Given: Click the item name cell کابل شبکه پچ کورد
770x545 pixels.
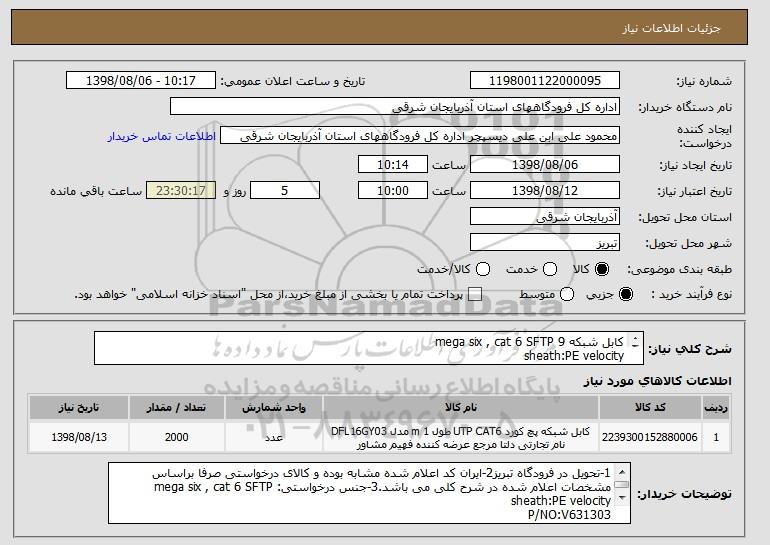Looking at the screenshot, I should click(x=461, y=437).
